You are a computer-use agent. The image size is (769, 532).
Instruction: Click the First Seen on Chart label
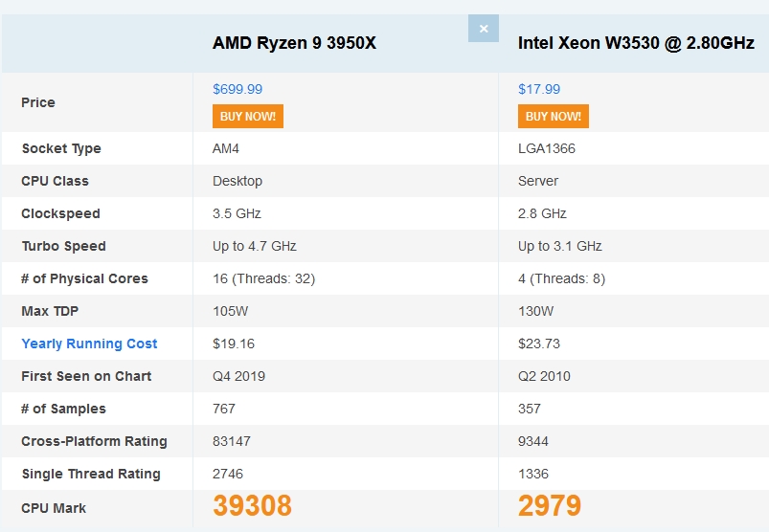pos(86,376)
